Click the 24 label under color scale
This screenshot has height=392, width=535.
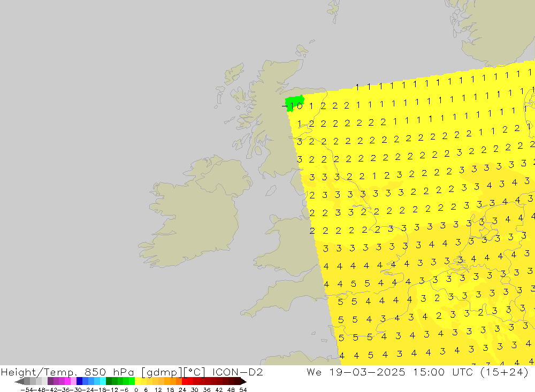(182, 390)
